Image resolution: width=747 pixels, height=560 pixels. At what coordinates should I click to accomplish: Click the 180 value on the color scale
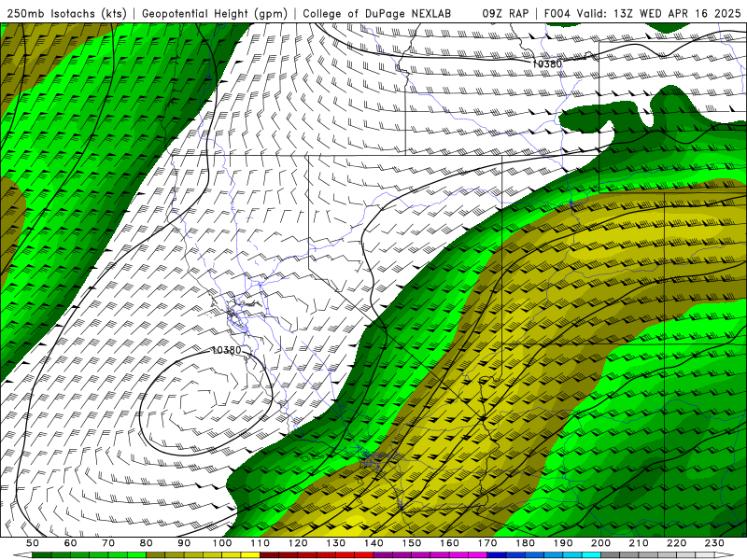(x=525, y=543)
